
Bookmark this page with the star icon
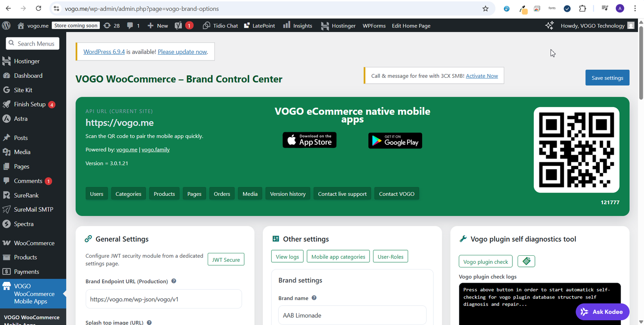pyautogui.click(x=485, y=8)
